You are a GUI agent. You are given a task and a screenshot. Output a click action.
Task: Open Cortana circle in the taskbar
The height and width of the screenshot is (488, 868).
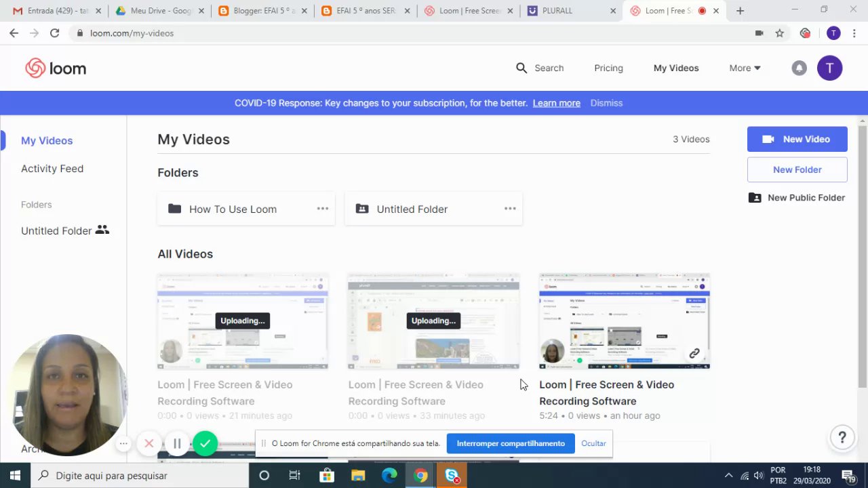[264, 475]
